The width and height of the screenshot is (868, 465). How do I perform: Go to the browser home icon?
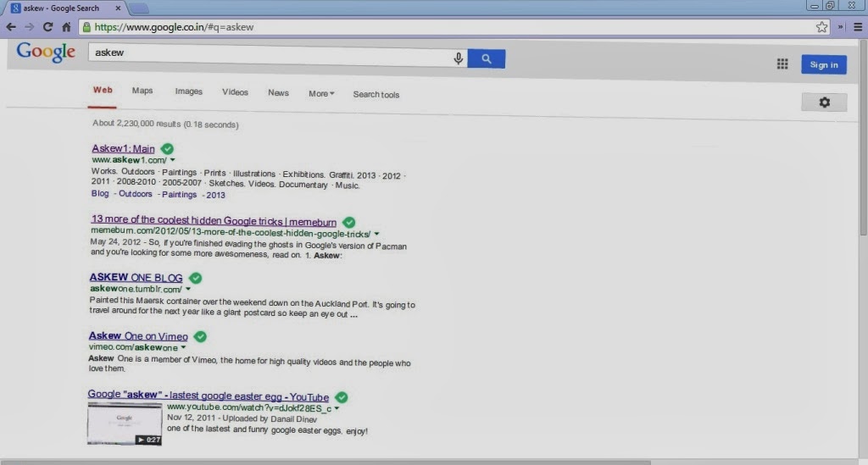(66, 26)
